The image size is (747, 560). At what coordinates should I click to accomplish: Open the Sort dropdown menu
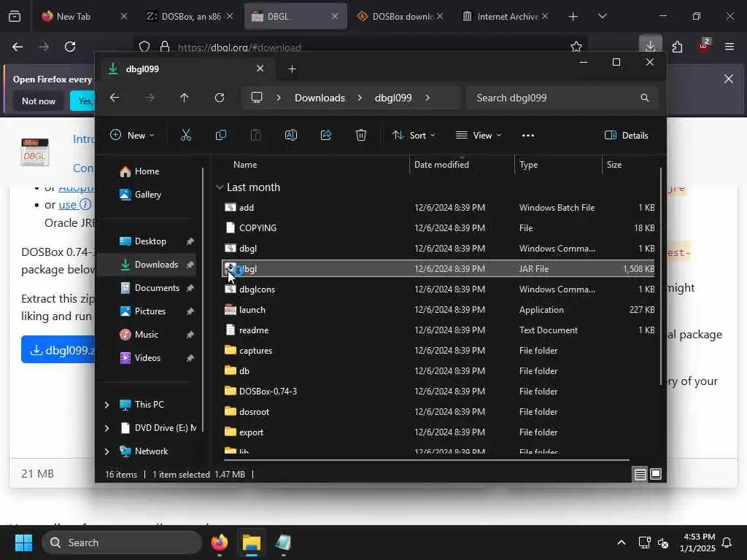[414, 135]
